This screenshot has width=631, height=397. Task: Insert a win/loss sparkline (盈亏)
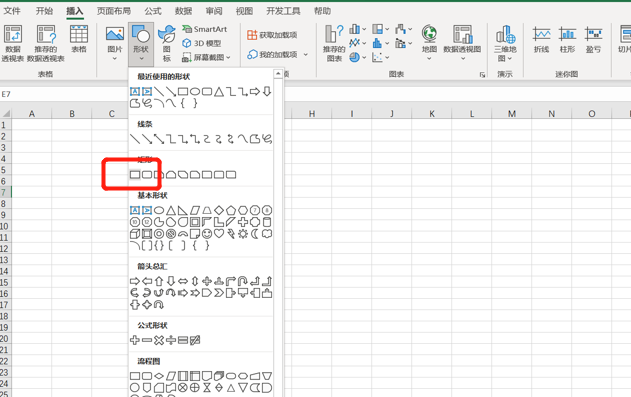(x=594, y=39)
